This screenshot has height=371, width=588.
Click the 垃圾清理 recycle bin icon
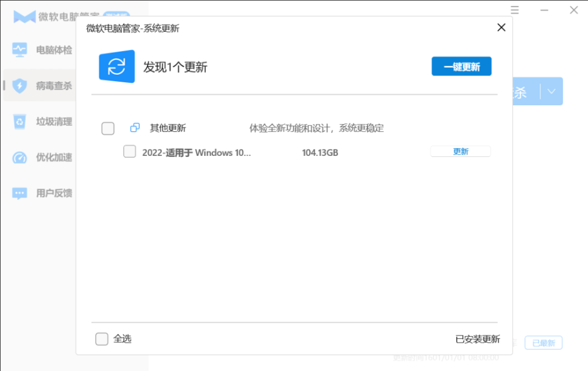click(x=19, y=122)
